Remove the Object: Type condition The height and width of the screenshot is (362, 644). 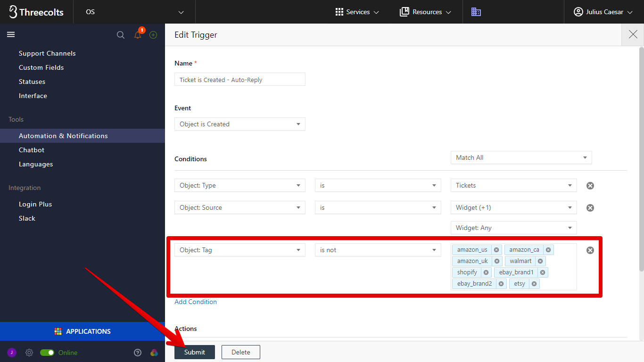click(x=590, y=186)
